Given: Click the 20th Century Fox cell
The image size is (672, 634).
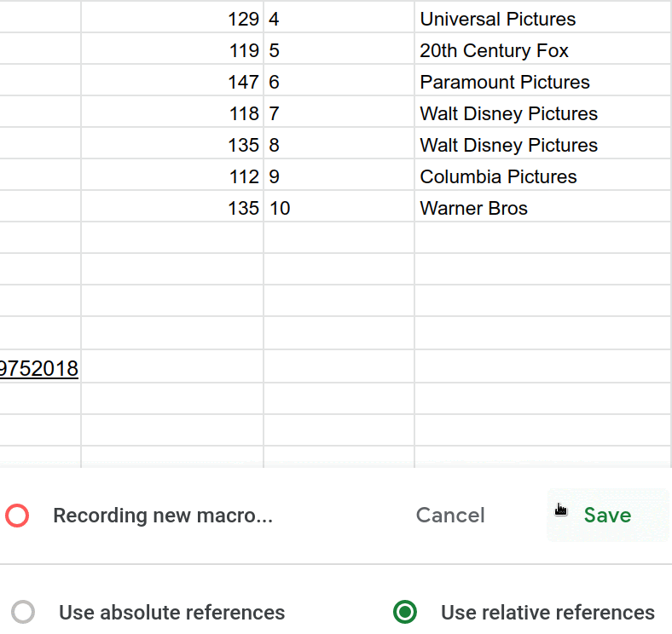Looking at the screenshot, I should 495,50.
